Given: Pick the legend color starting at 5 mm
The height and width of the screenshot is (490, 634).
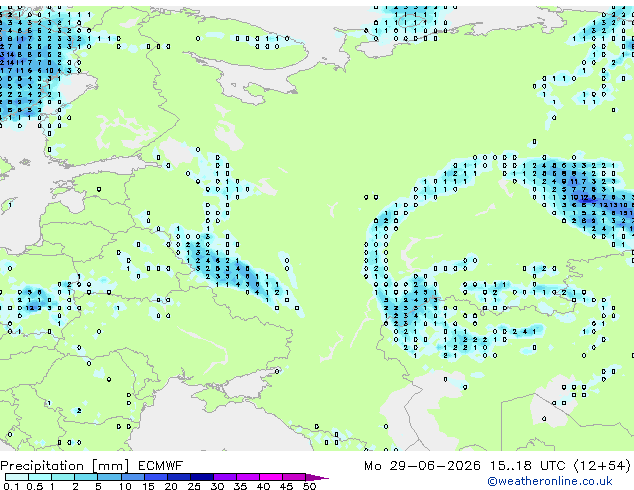Looking at the screenshot, I should 109,477.
